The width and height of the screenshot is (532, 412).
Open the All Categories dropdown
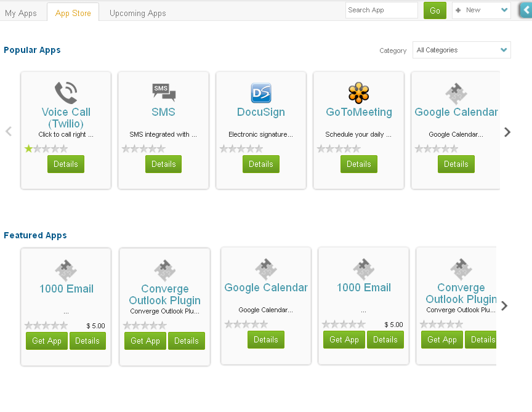point(461,50)
